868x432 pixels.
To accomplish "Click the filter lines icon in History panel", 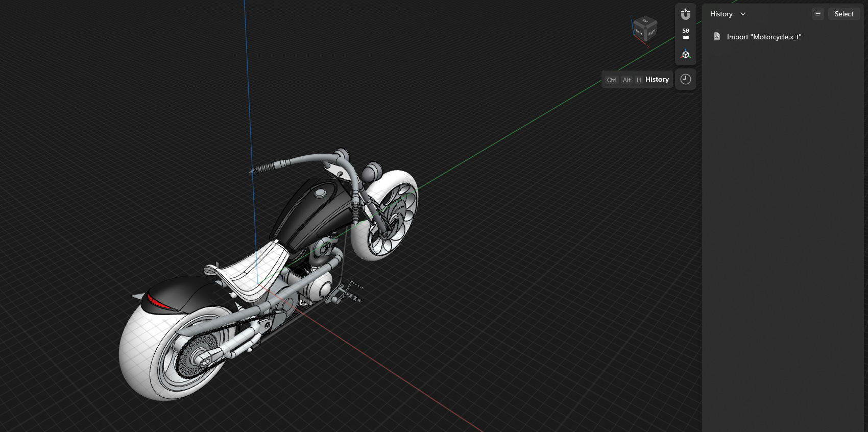I will [x=818, y=14].
